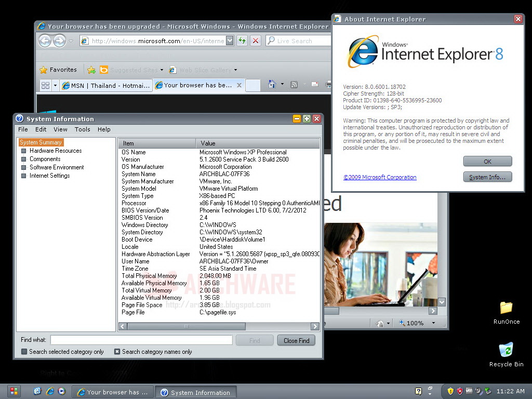This screenshot has height=399, width=532.
Task: Go back using the IE Back arrow
Action: click(x=45, y=41)
